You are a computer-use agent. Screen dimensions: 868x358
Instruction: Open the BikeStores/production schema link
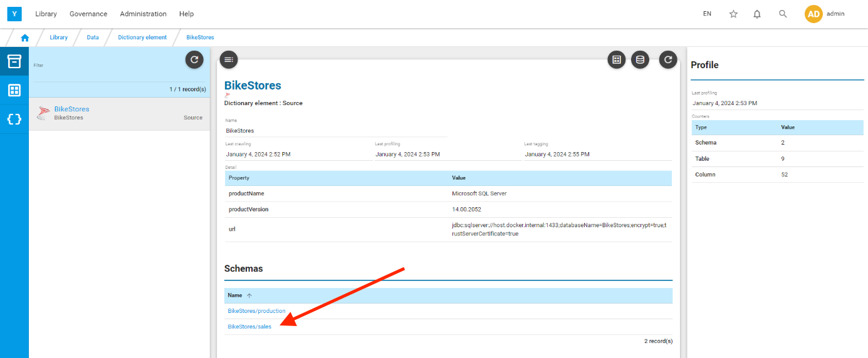click(x=256, y=311)
